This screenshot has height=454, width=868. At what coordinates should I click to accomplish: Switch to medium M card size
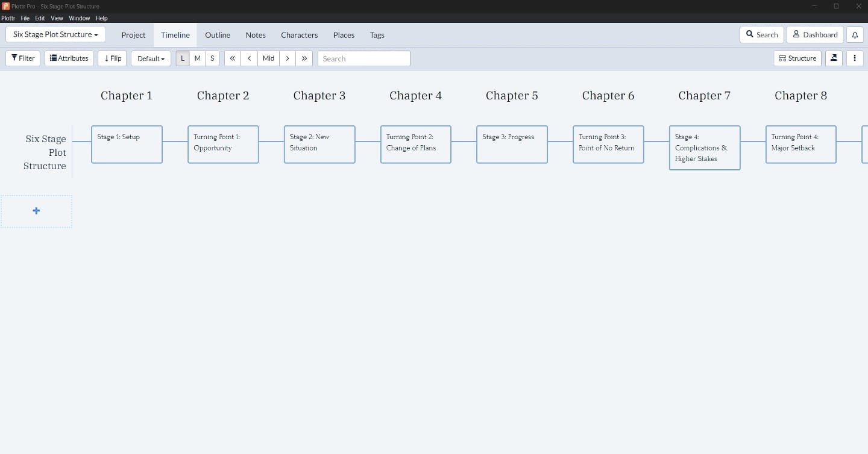[197, 58]
